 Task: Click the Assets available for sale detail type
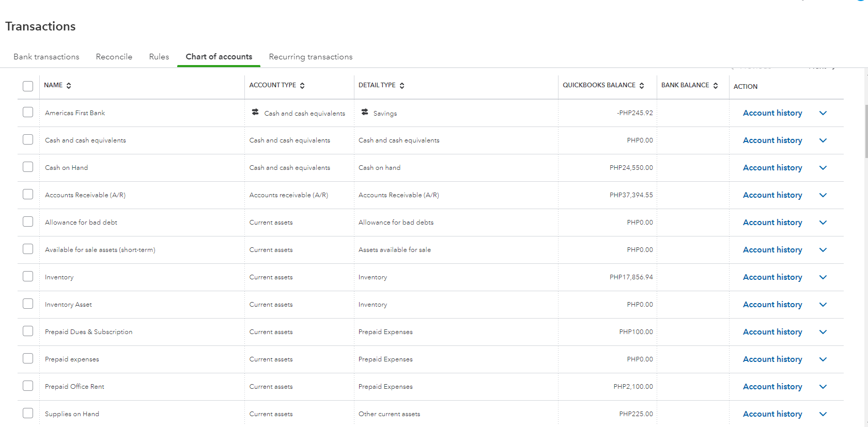[x=395, y=250]
